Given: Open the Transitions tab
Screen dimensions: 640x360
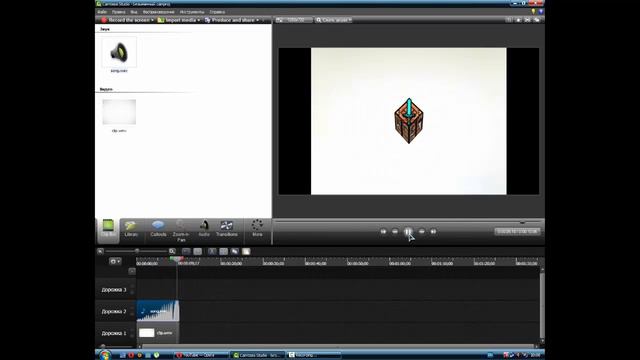Looking at the screenshot, I should [x=227, y=229].
